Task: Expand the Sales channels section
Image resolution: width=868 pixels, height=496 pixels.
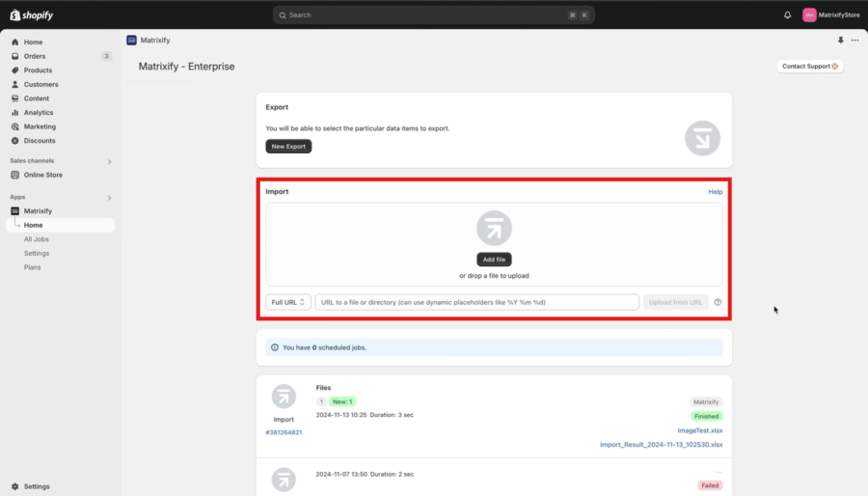Action: click(109, 162)
